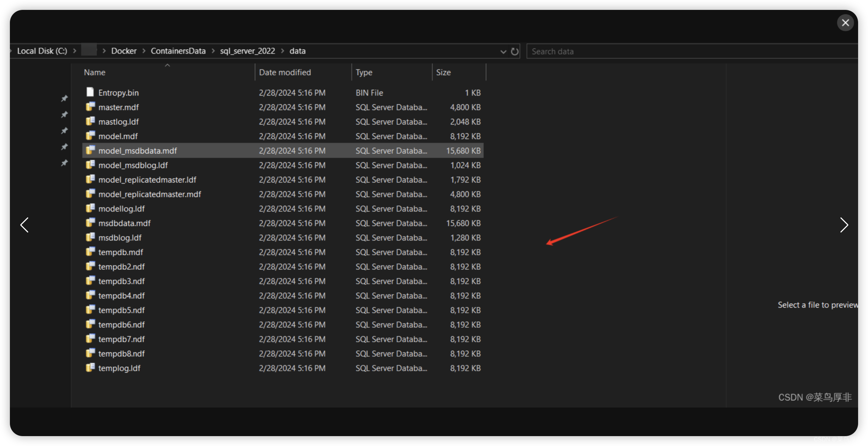The image size is (868, 446).
Task: Expand the chevron after Local Disk (C:)
Action: click(x=75, y=51)
